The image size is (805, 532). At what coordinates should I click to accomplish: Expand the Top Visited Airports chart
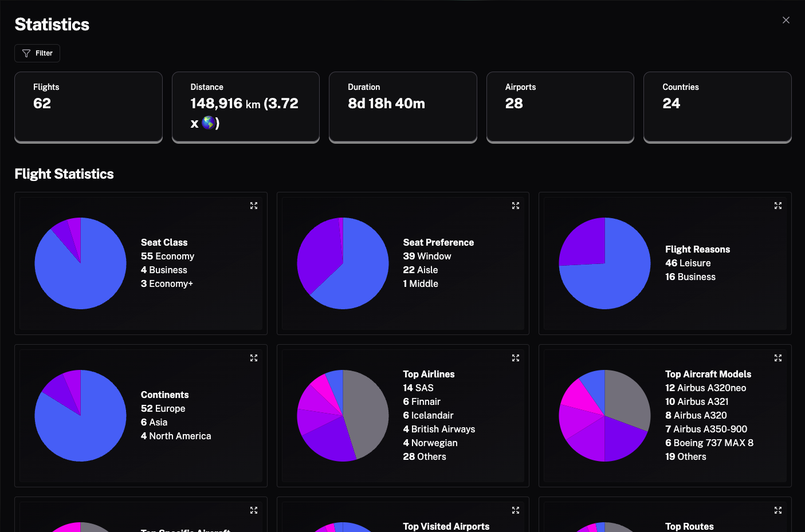[x=516, y=510]
